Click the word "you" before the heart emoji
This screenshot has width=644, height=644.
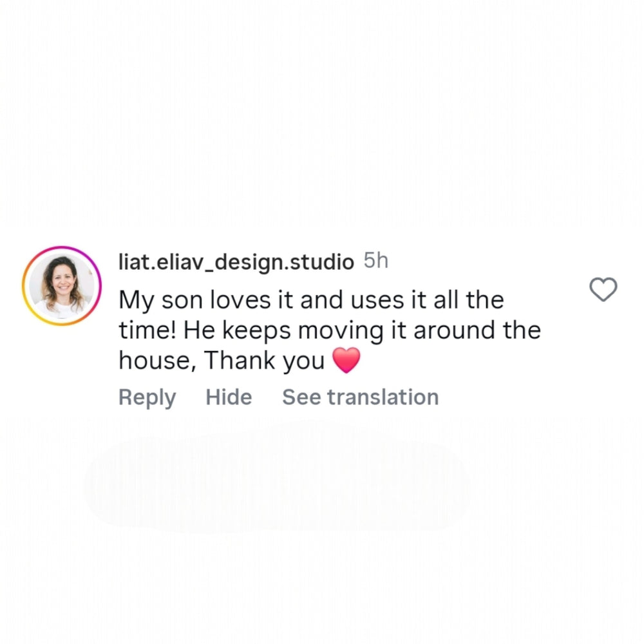[303, 363]
